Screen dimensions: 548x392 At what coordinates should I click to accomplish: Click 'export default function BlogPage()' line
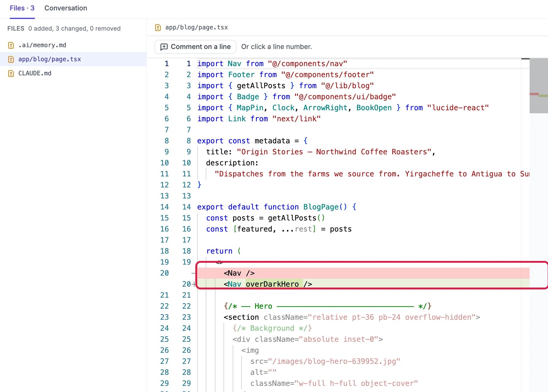276,207
